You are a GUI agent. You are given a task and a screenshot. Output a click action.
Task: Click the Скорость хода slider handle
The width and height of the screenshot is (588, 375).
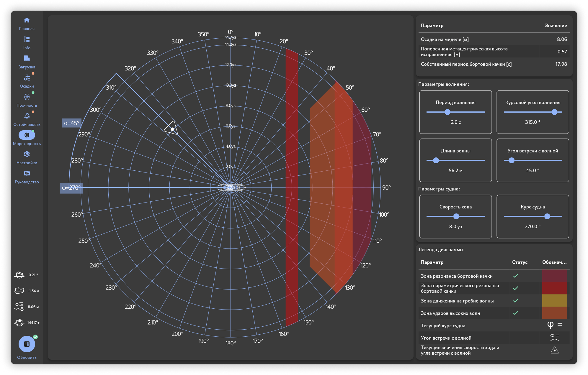coord(456,216)
